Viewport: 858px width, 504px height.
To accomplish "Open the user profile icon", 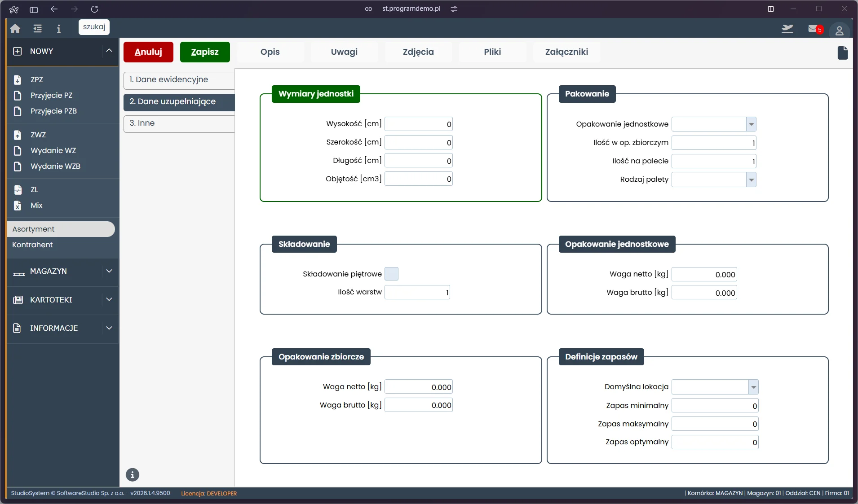I will click(x=839, y=30).
